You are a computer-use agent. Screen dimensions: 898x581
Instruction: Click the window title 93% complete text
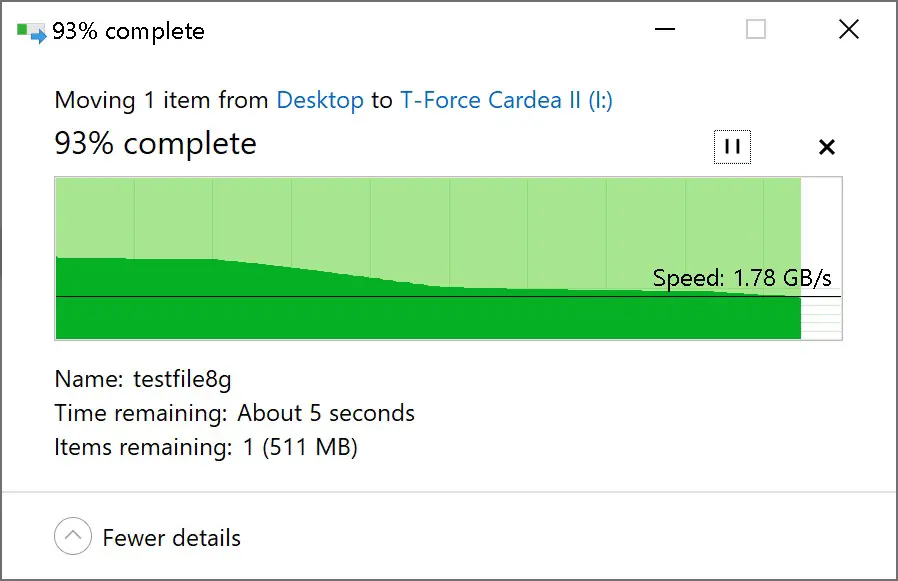pos(128,31)
